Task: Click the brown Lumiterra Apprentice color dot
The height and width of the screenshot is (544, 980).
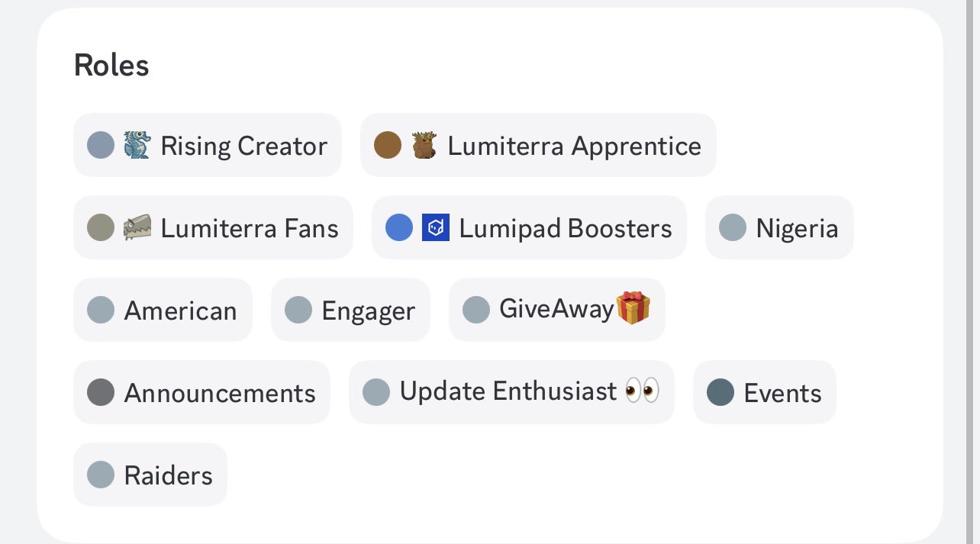Action: pyautogui.click(x=388, y=145)
